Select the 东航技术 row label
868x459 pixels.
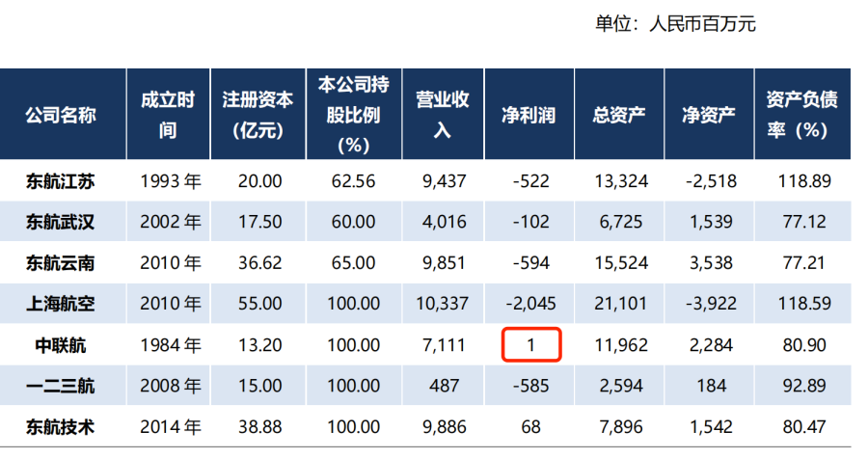(61, 426)
